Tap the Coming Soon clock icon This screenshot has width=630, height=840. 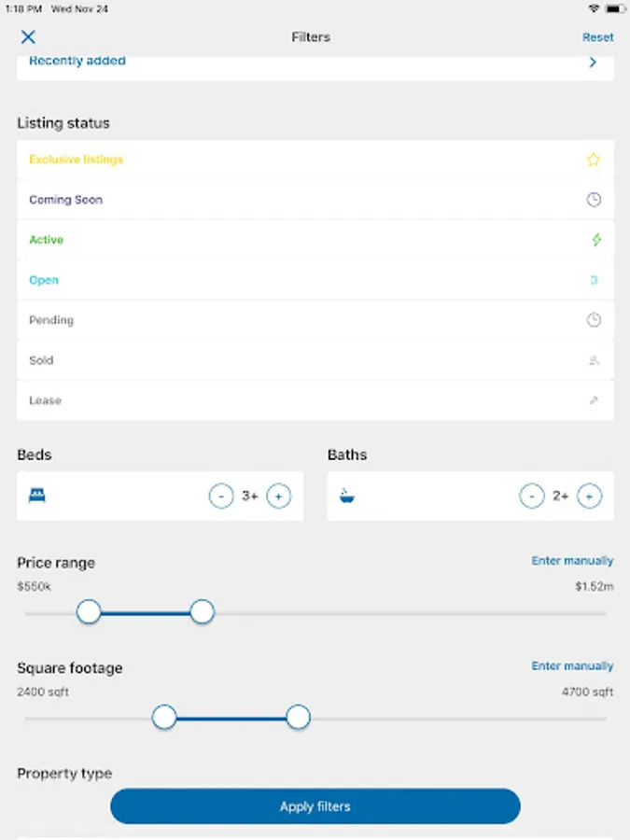point(594,200)
